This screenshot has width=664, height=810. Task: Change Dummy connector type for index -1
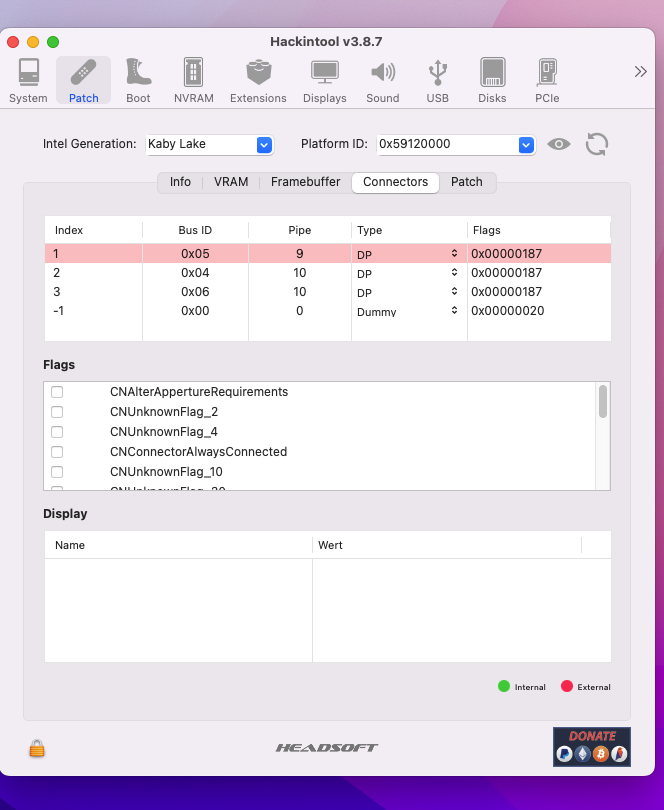(x=409, y=311)
